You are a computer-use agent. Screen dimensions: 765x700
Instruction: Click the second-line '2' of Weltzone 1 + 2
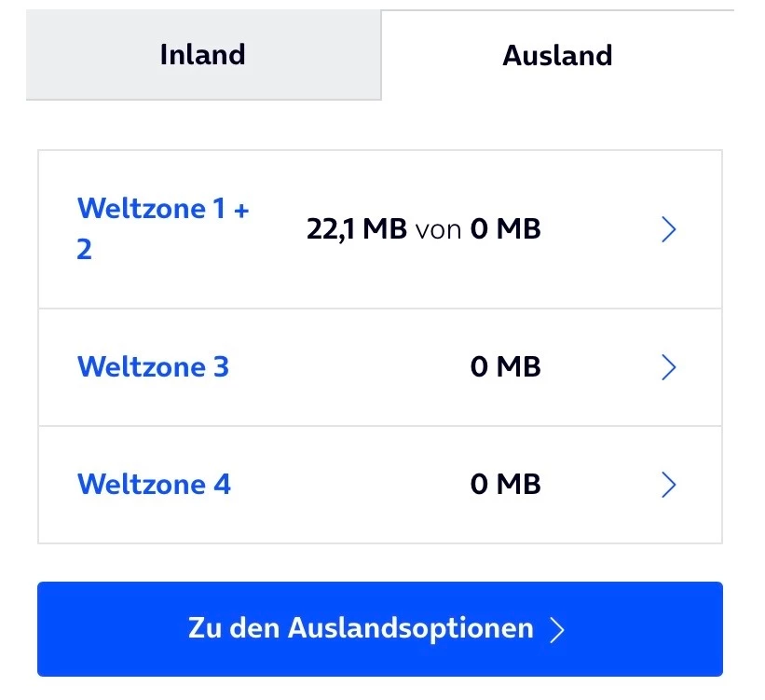point(84,250)
